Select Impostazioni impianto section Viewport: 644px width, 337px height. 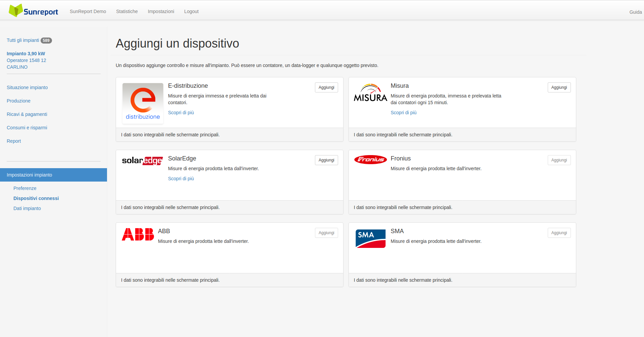point(53,175)
